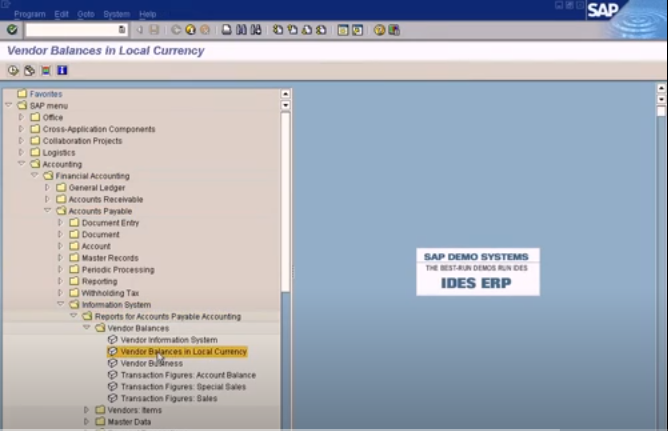Open the Help menu
668x431 pixels.
(147, 14)
